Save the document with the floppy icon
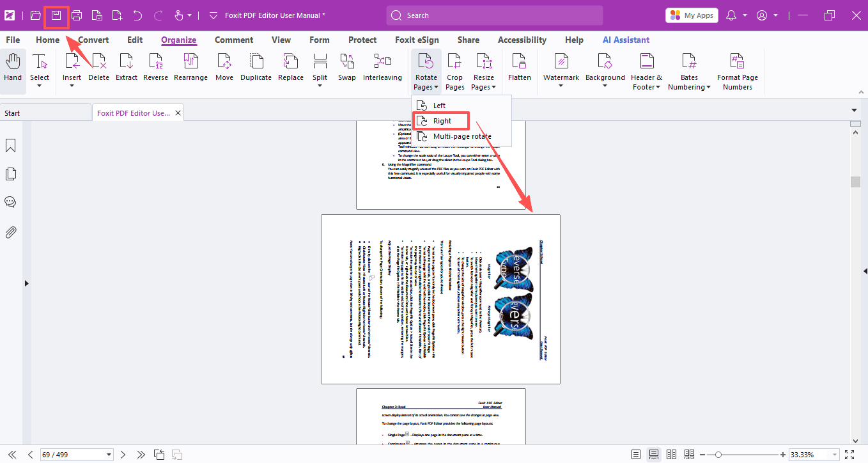Screen dimensions: 868x463 pos(56,15)
